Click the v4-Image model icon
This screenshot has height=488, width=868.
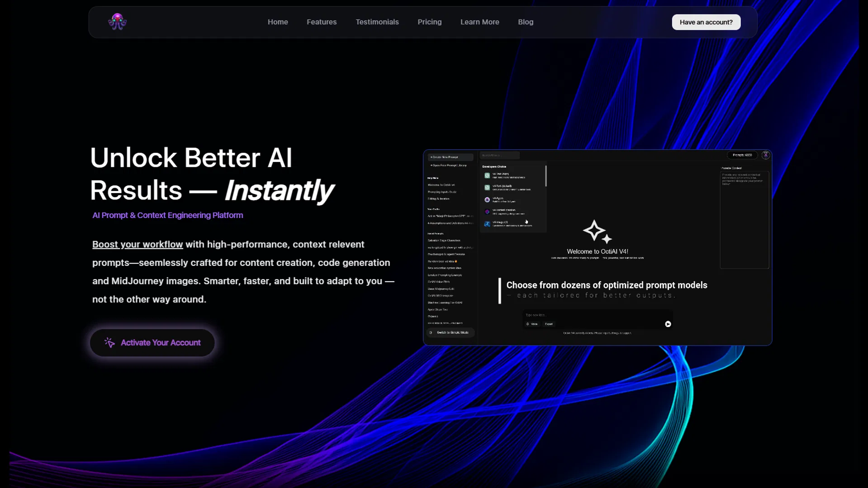pos(487,224)
